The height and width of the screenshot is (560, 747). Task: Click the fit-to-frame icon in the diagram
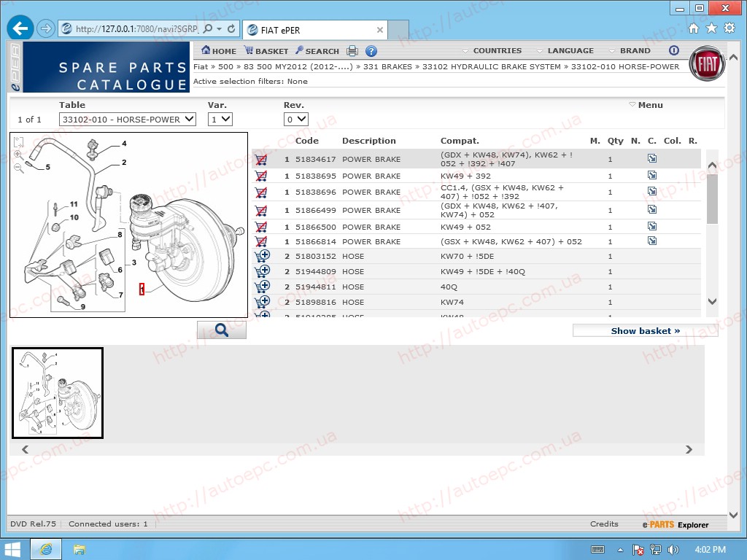pos(18,142)
